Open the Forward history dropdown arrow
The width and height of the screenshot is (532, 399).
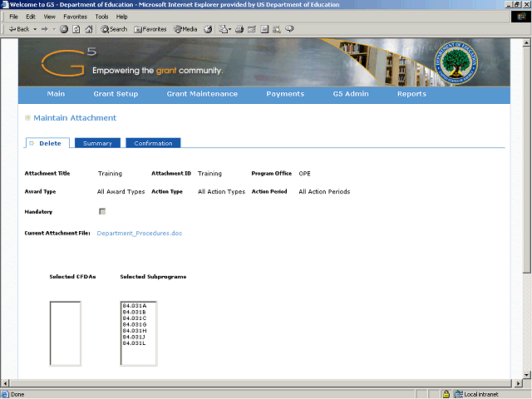click(x=54, y=30)
